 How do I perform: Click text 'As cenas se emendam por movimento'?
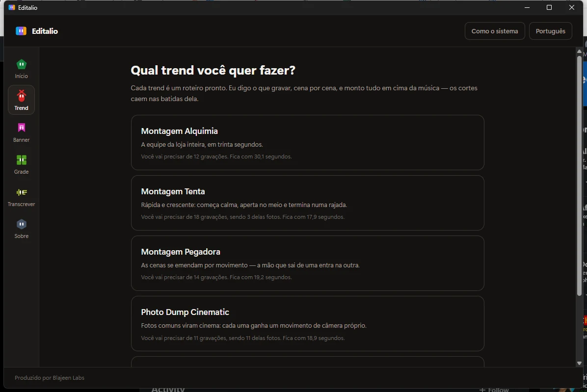[194, 265]
